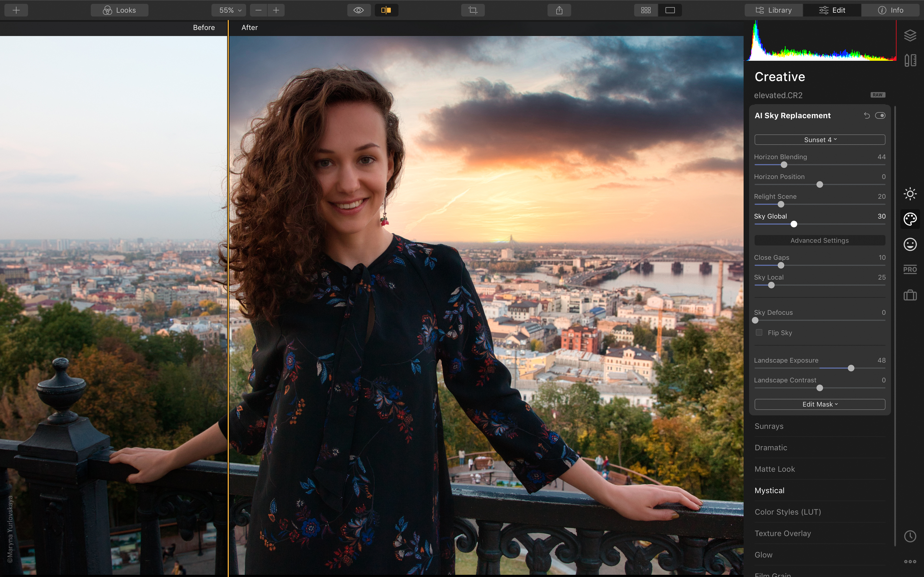The width and height of the screenshot is (924, 577).
Task: Click the Edit toolbar icon
Action: [x=833, y=10]
